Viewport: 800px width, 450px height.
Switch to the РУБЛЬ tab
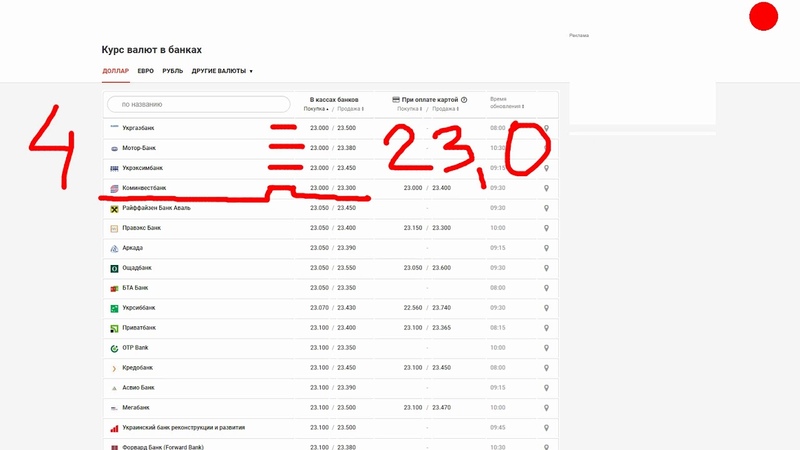tap(172, 71)
